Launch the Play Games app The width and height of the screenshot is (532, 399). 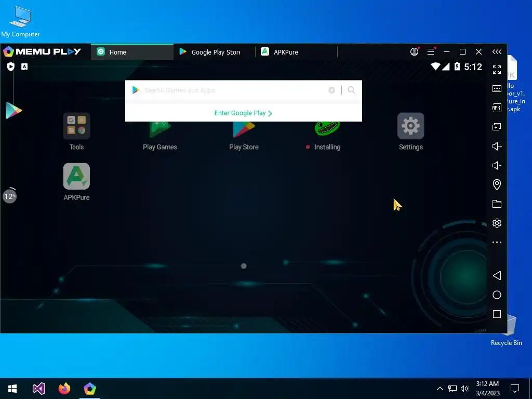pyautogui.click(x=160, y=135)
